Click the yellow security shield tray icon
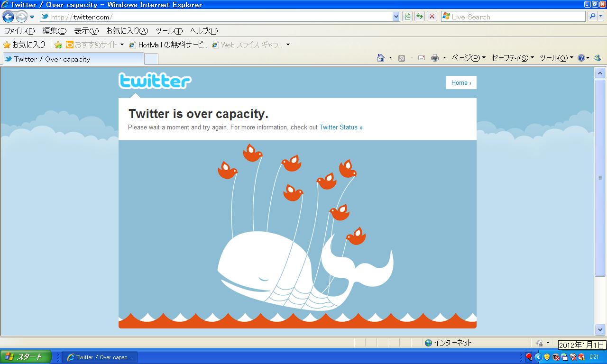This screenshot has height=364, width=607. pos(547,357)
